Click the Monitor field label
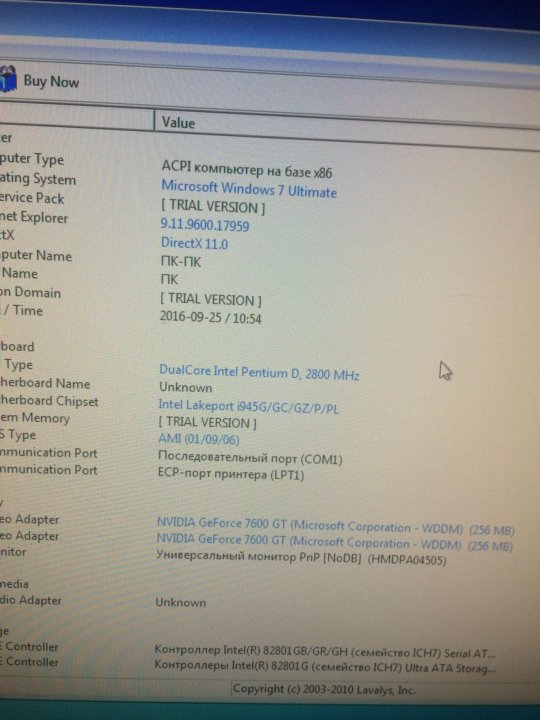 pos(13,551)
